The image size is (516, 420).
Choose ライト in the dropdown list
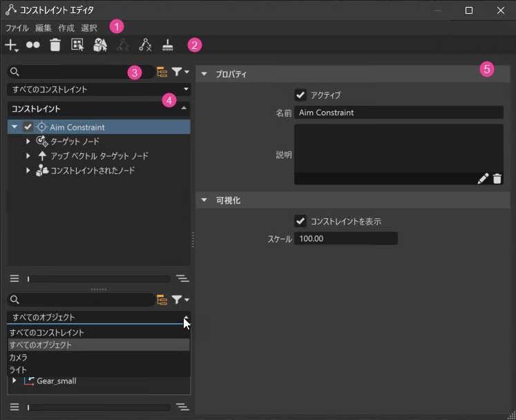point(99,370)
